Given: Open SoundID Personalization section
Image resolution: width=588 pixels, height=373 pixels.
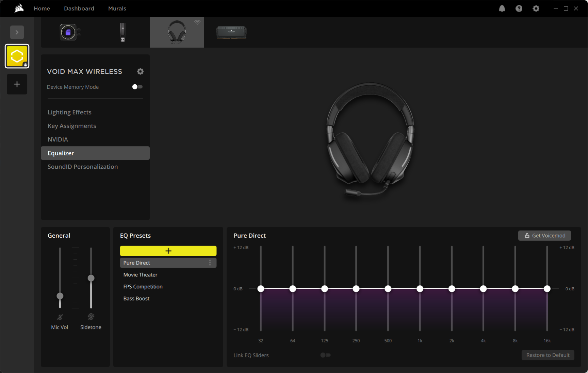Looking at the screenshot, I should pyautogui.click(x=95, y=167).
